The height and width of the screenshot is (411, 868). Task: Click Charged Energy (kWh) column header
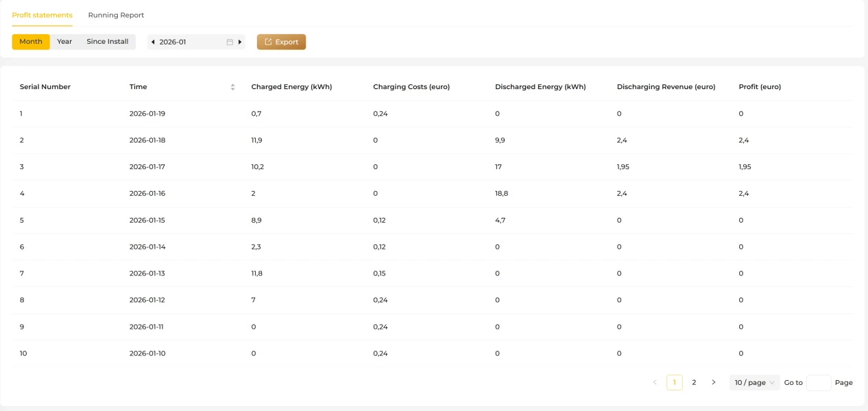pyautogui.click(x=291, y=87)
